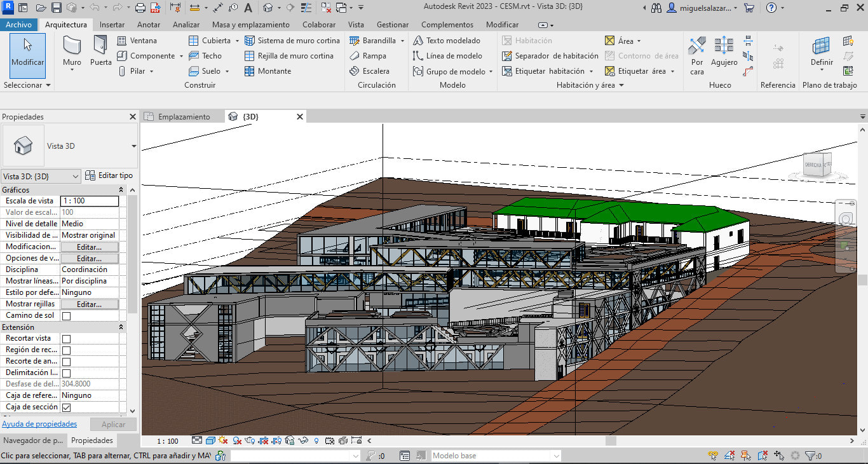
Task: Select the Muro (wall) tool
Action: (72, 53)
